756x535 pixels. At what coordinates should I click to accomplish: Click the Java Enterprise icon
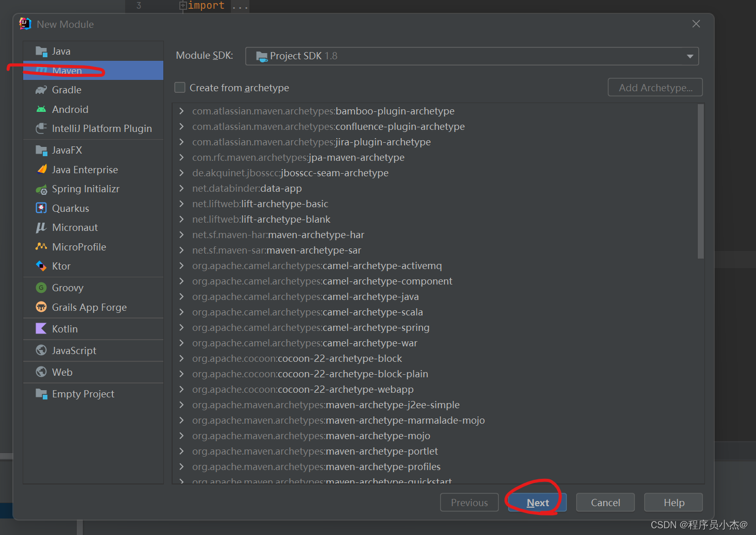41,170
